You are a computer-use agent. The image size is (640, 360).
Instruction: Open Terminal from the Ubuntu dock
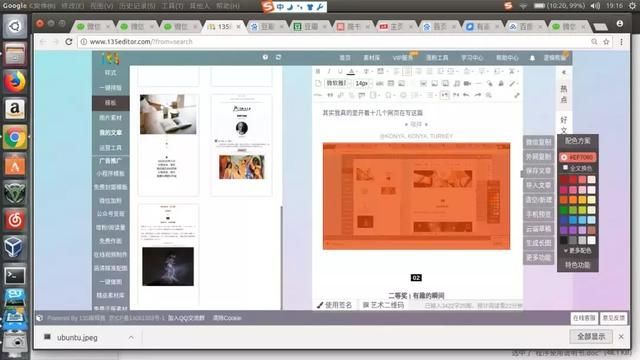[15, 276]
